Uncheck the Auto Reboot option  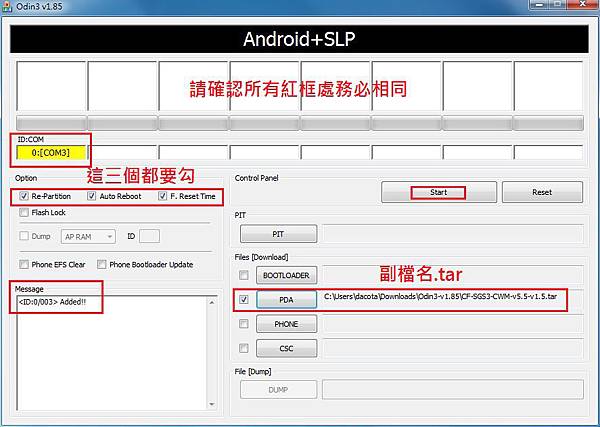tap(91, 196)
